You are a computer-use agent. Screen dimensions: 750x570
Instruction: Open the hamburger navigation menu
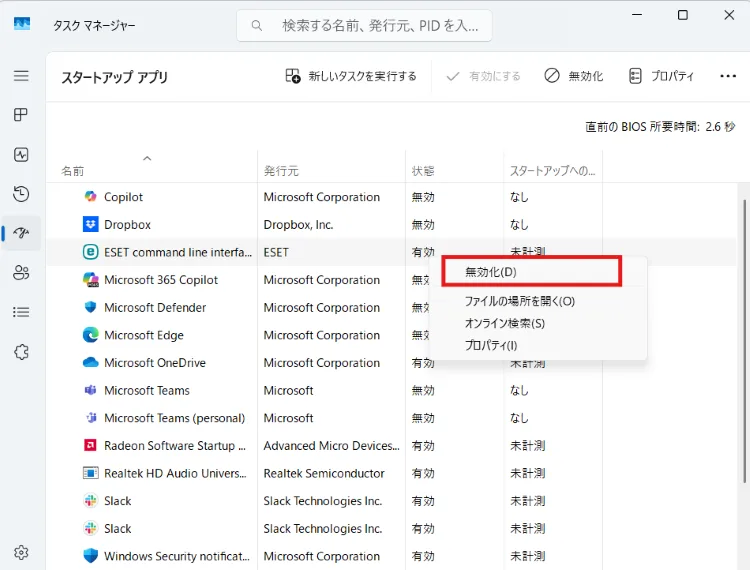21,76
